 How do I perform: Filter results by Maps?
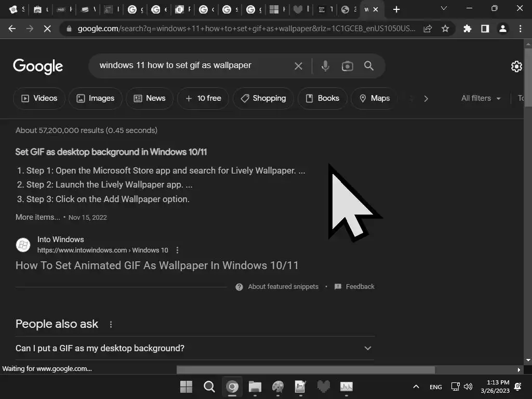[374, 98]
